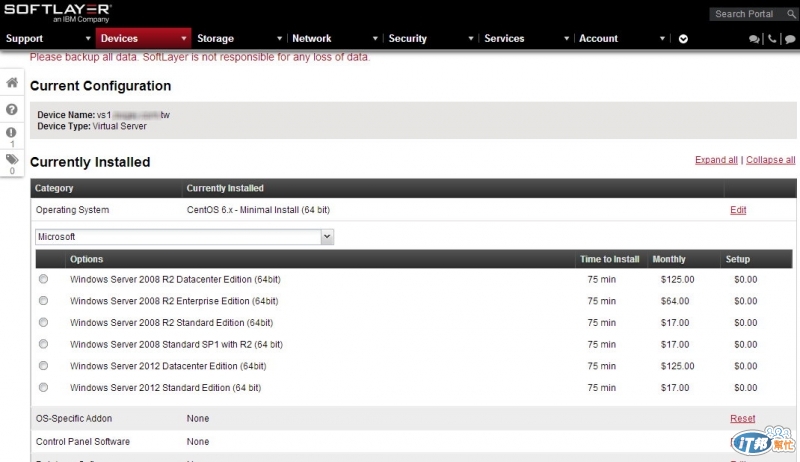
Task: Expand the Storage menu arrow
Action: click(x=280, y=39)
